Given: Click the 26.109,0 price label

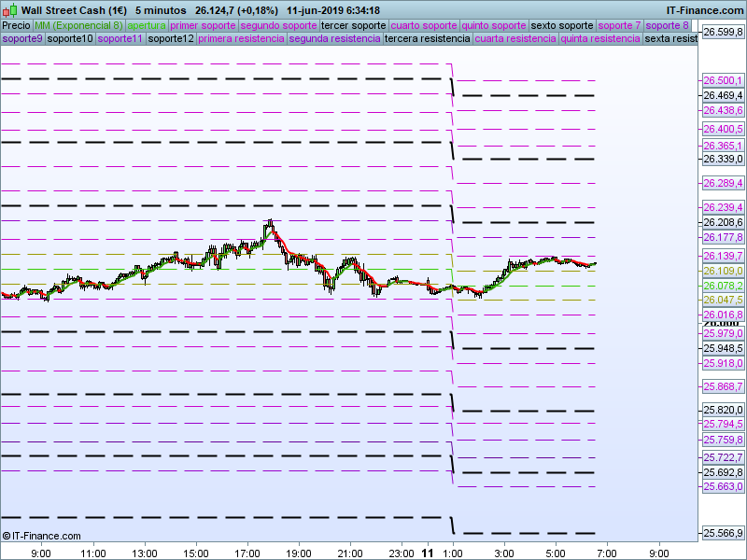Looking at the screenshot, I should (723, 271).
